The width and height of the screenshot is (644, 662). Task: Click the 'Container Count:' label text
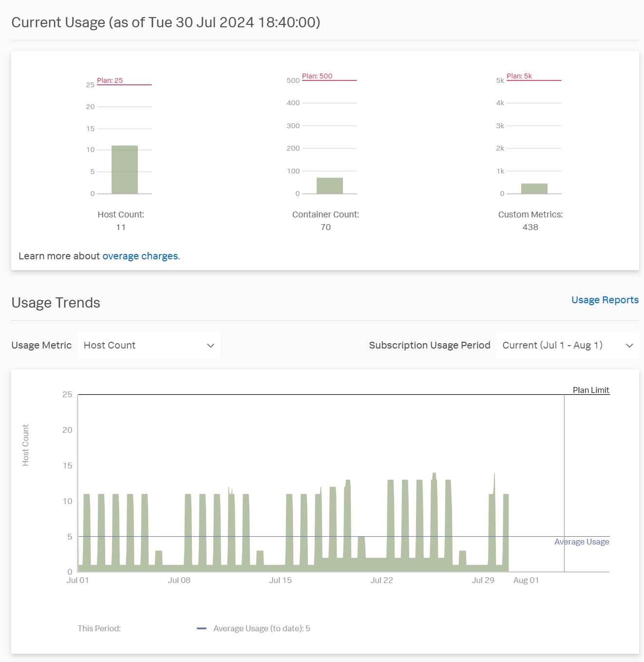point(325,214)
